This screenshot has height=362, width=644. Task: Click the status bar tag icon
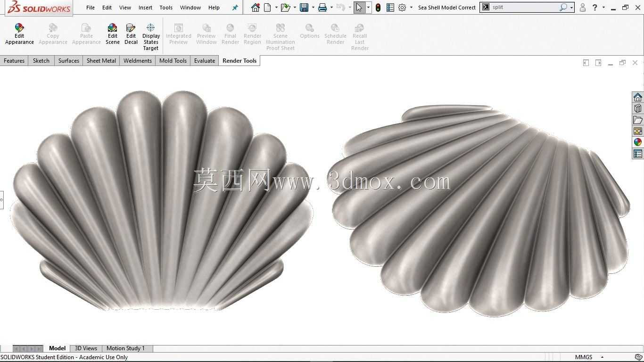click(638, 357)
